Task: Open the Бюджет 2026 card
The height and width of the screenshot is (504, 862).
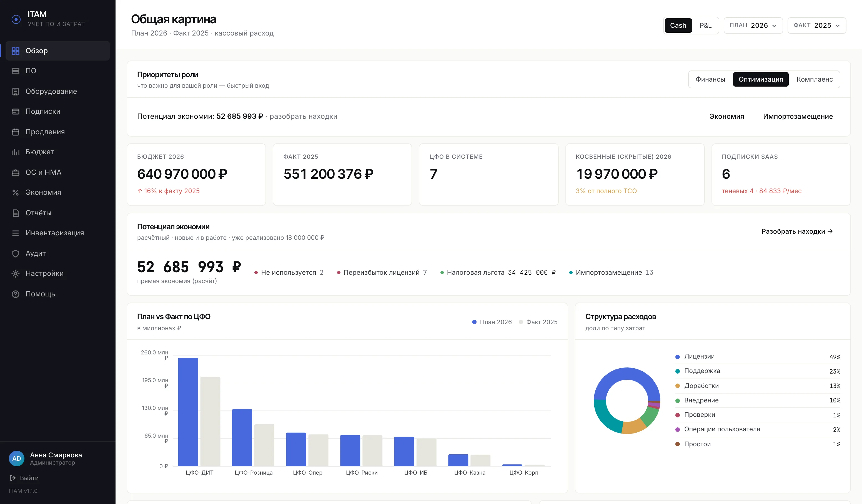Action: (196, 174)
